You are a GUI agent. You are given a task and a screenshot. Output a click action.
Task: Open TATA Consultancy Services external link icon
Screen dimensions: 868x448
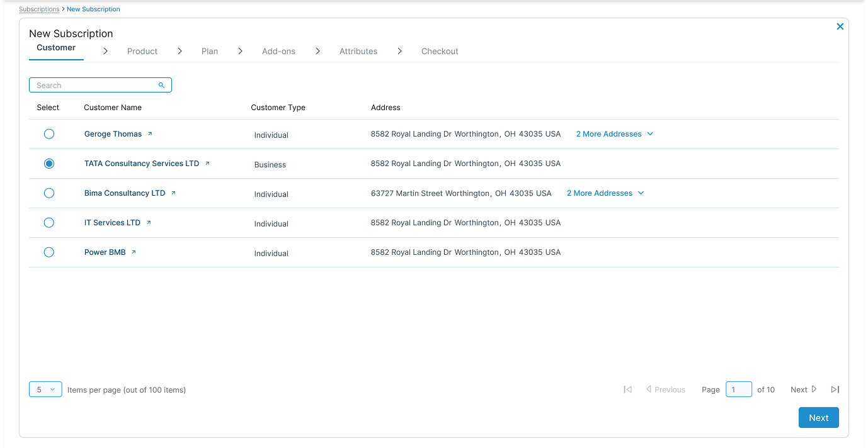[x=207, y=164]
